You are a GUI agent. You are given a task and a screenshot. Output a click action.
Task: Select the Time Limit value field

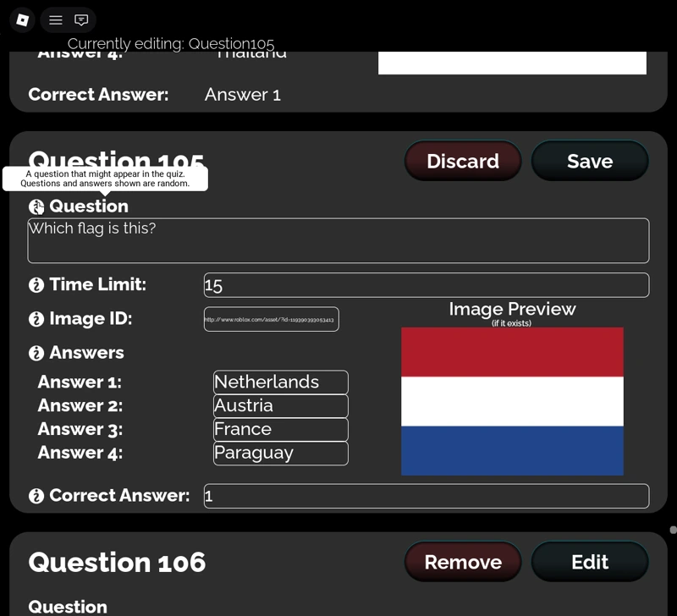426,285
